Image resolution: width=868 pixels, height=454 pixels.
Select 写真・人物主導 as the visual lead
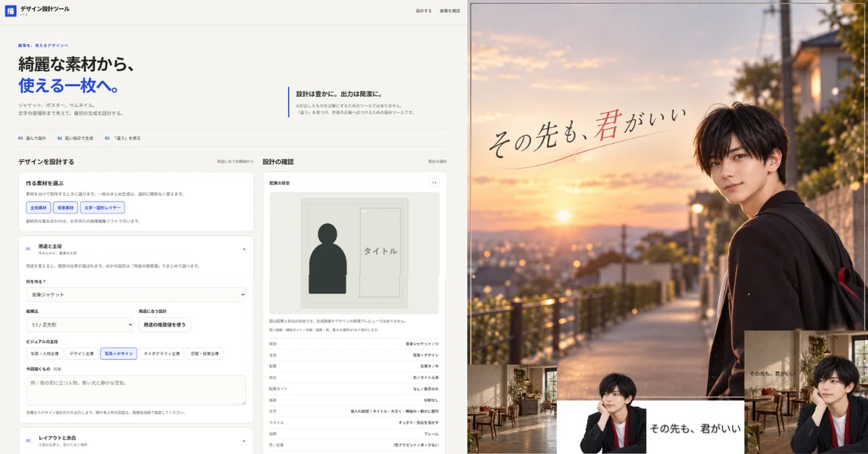pyautogui.click(x=44, y=354)
